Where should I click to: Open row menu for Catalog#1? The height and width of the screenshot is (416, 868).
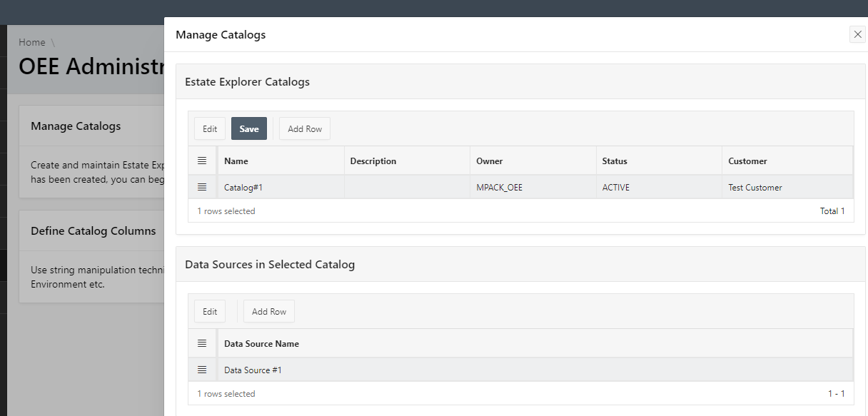tap(202, 187)
